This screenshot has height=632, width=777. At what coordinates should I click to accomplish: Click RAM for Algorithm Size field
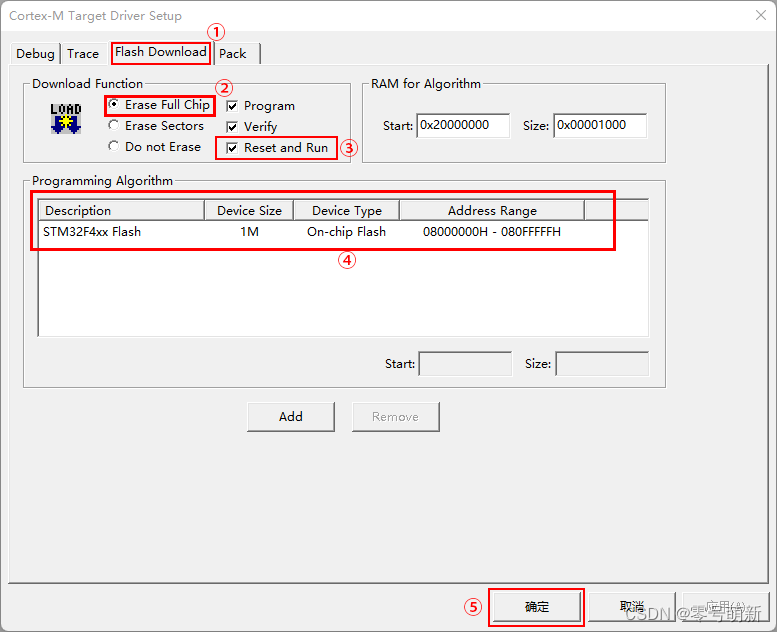(599, 125)
